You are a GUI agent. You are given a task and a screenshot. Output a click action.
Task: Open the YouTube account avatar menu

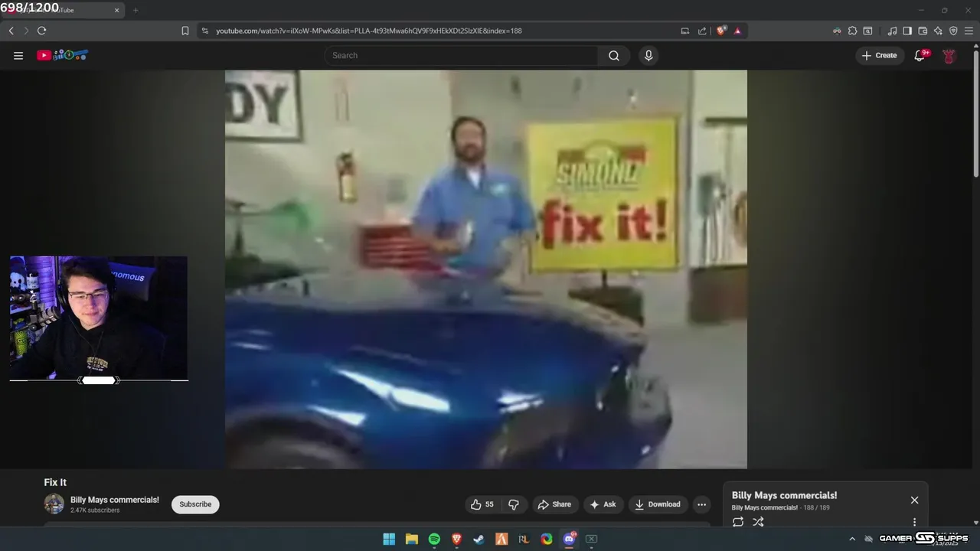click(x=949, y=55)
